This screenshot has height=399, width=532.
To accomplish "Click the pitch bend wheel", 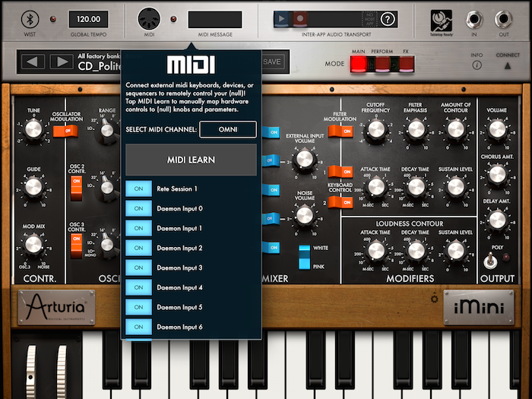I will (31, 372).
